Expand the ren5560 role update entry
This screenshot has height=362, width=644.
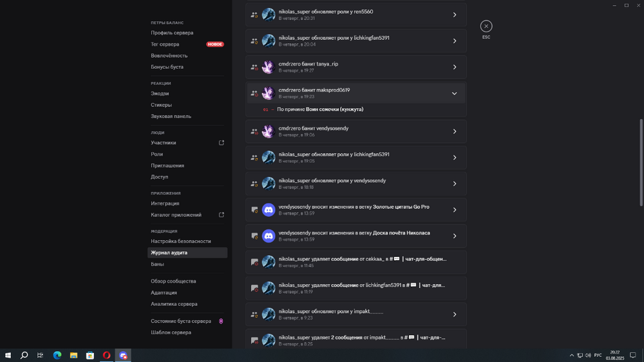454,15
